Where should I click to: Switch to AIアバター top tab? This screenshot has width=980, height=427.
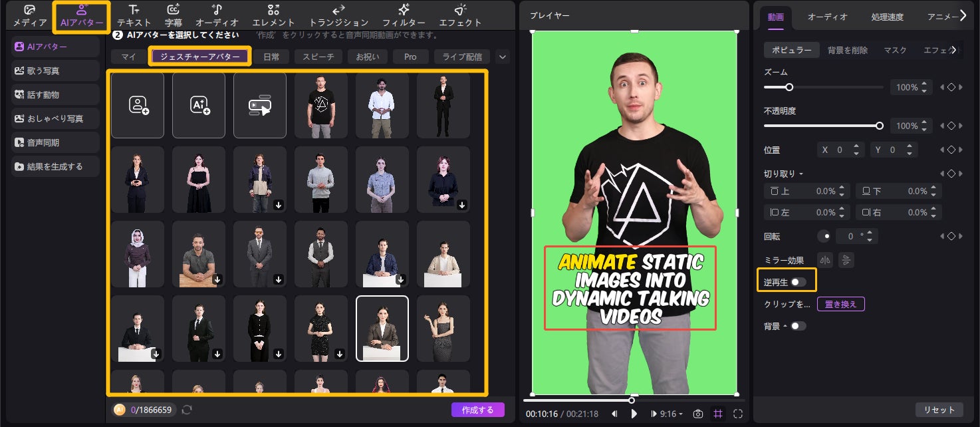click(x=82, y=16)
